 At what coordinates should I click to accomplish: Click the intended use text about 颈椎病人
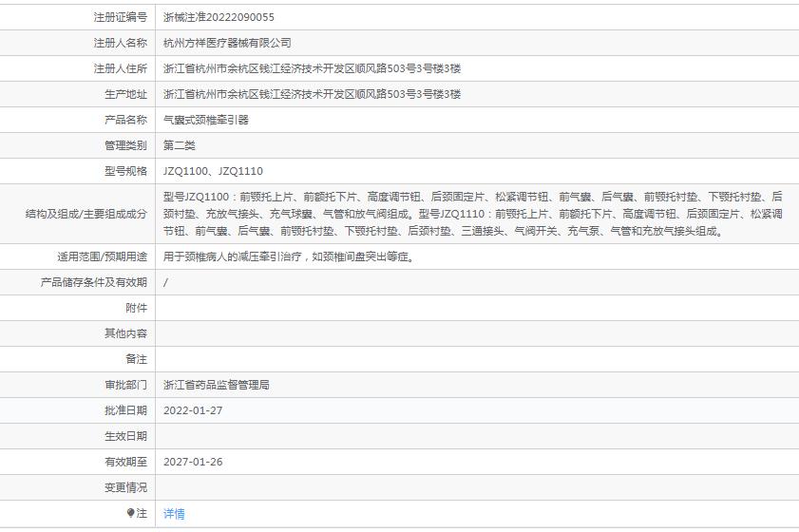pyautogui.click(x=288, y=256)
